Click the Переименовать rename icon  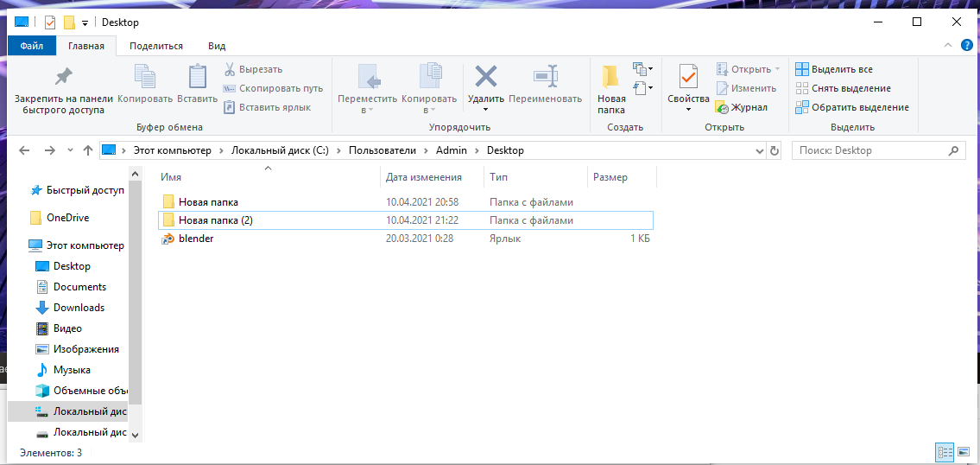click(545, 76)
